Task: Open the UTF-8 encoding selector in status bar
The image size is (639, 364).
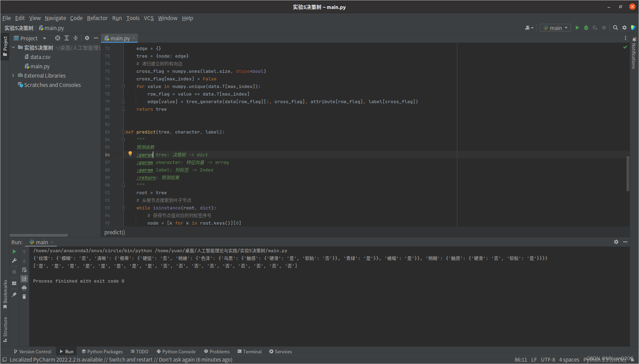Action: [548, 360]
